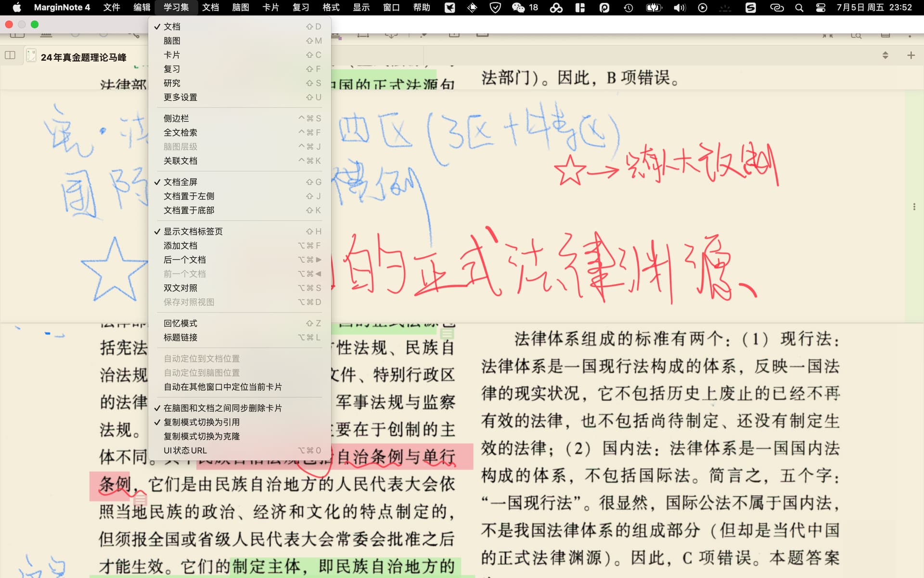924x578 pixels.
Task: Click the Time Machine clock icon
Action: tap(628, 7)
